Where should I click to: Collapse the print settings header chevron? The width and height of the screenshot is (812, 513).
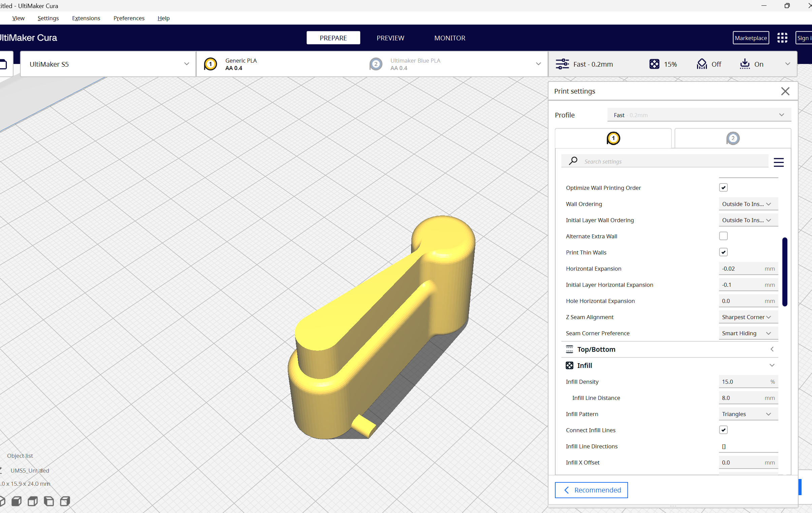787,64
